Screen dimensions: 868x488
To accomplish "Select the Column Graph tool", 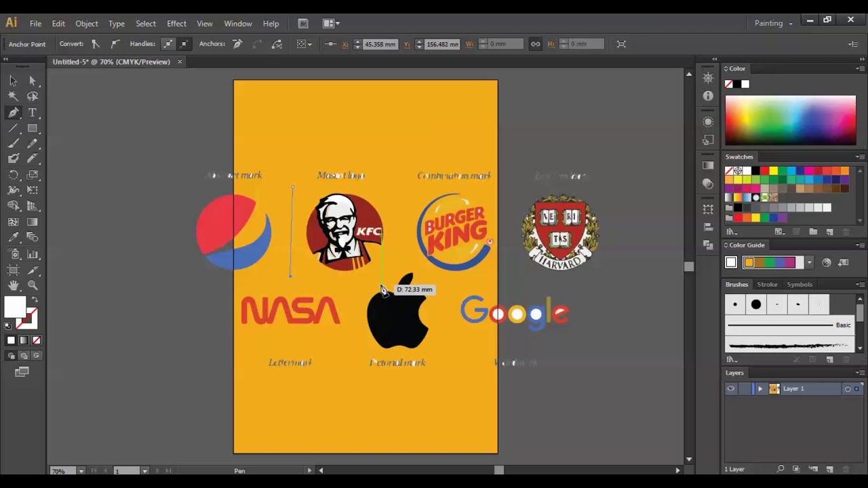I will (x=32, y=254).
